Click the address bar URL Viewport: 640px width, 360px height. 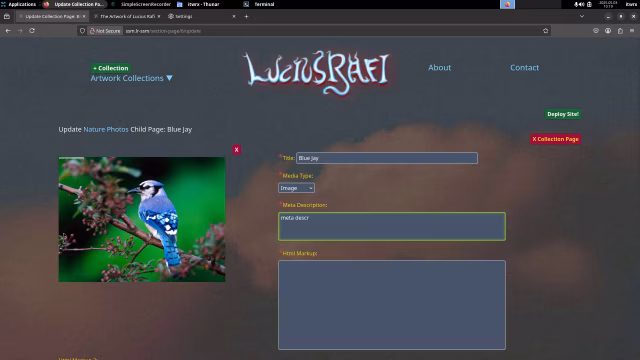(x=163, y=31)
